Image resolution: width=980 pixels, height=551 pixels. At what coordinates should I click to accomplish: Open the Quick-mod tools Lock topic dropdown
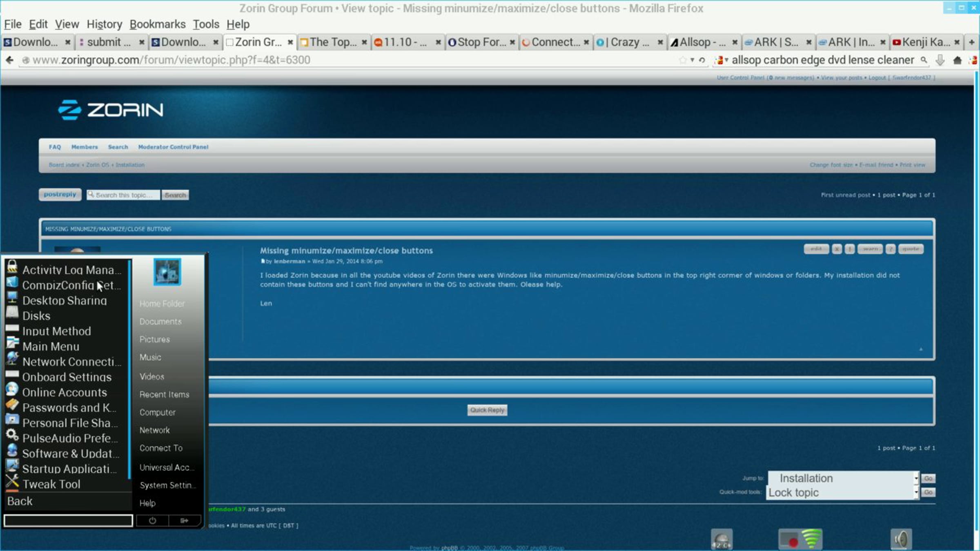(843, 493)
